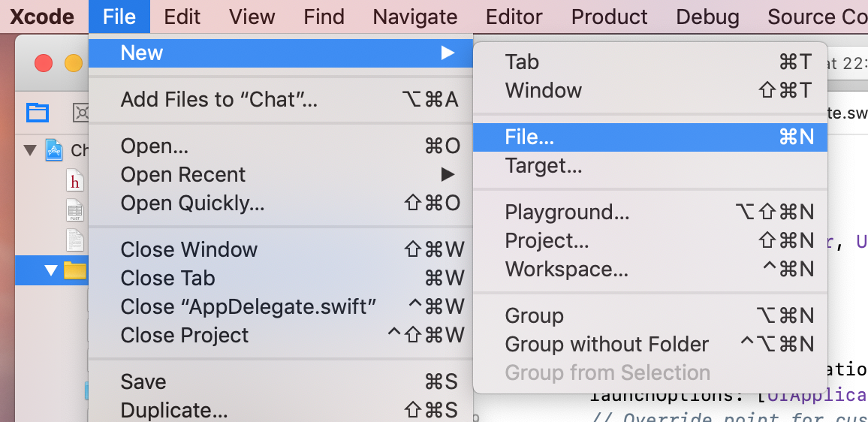Select Playground… in the New submenu
This screenshot has width=868, height=422.
tap(650, 212)
